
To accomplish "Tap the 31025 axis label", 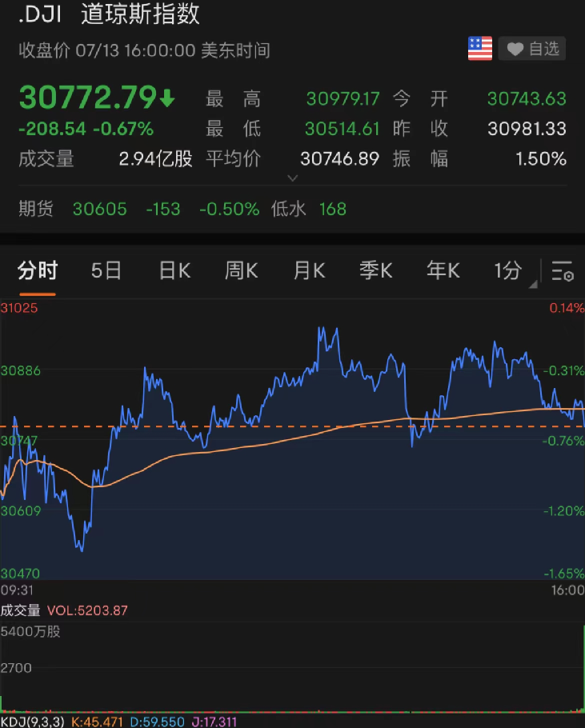I will click(x=19, y=308).
